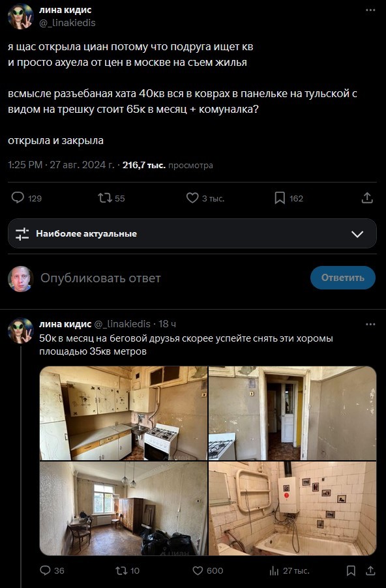Open view analytics showing 27 тыс.
Image resolution: width=386 pixels, height=588 pixels.
(275, 570)
